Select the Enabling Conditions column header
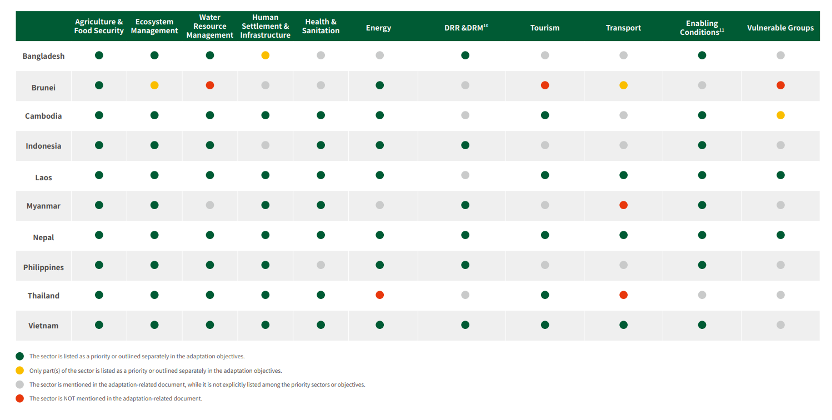 [x=702, y=28]
